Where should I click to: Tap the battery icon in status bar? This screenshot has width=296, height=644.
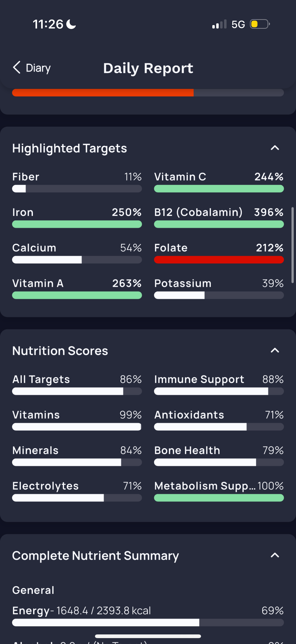(x=260, y=24)
